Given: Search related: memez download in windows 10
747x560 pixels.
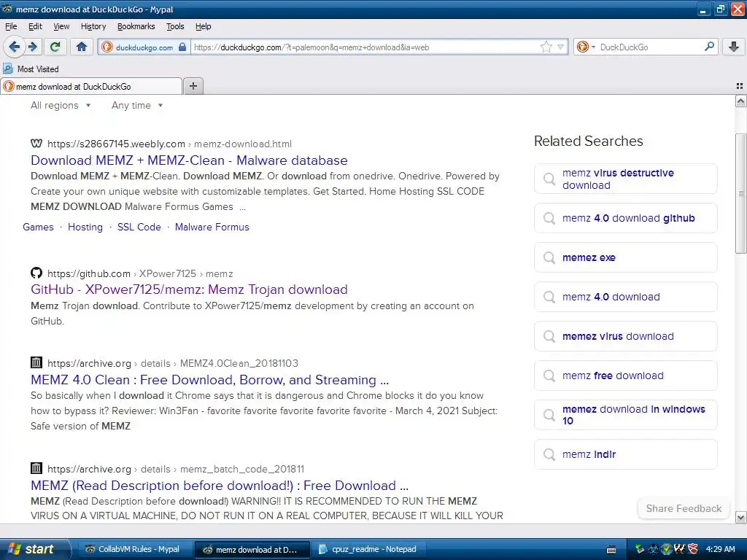Looking at the screenshot, I should point(625,415).
